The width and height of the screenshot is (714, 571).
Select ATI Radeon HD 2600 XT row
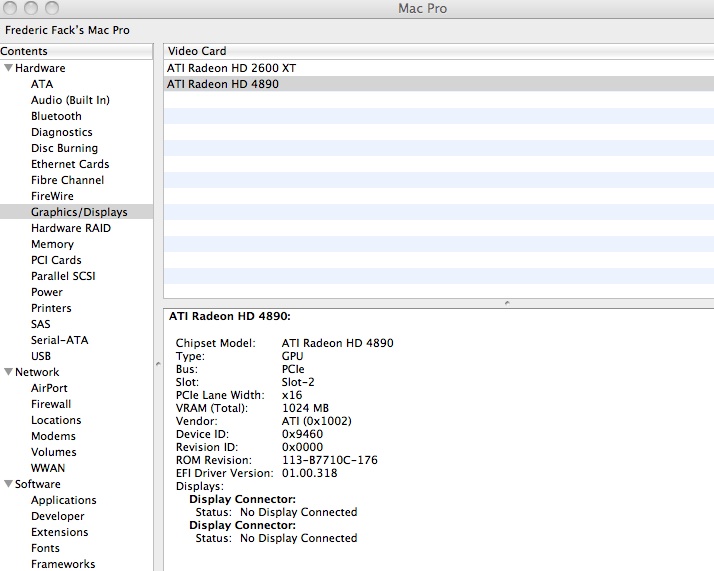point(439,68)
